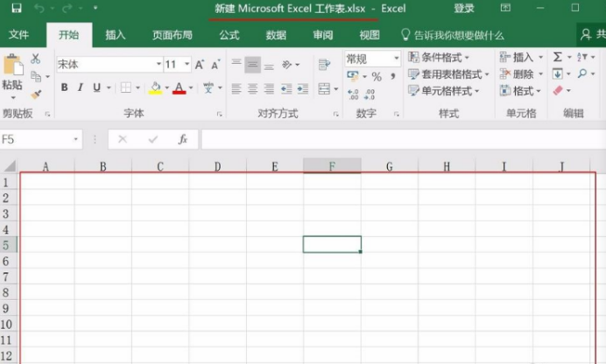This screenshot has height=364, width=606.
Task: Clear cell contents with eraser icon
Action: pyautogui.click(x=558, y=90)
